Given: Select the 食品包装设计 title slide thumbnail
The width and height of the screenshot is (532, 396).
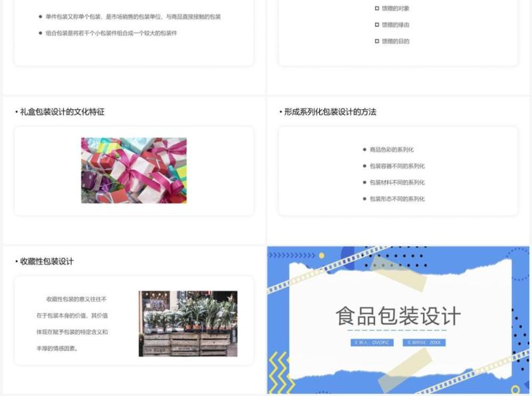Looking at the screenshot, I should pos(397,319).
